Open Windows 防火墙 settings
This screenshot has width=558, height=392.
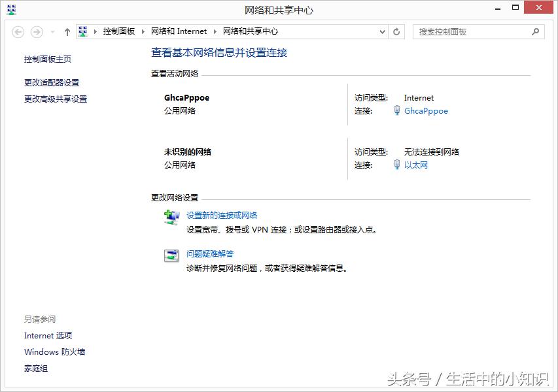(54, 351)
